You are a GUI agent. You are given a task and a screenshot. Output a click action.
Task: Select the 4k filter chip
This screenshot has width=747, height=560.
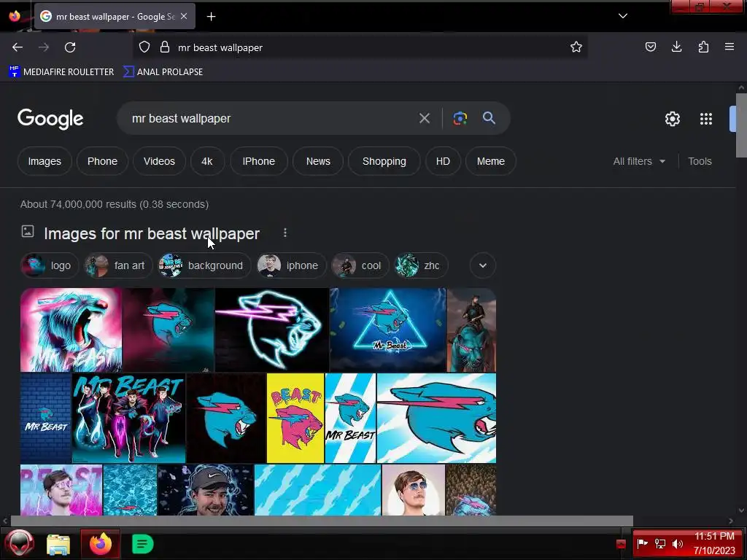(206, 161)
